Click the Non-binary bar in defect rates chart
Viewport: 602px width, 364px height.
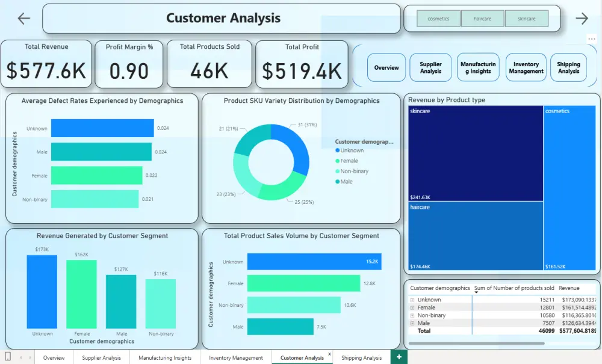coord(95,199)
